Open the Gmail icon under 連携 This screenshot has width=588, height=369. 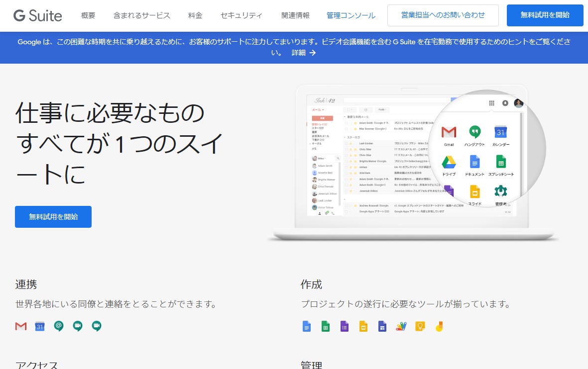[21, 326]
